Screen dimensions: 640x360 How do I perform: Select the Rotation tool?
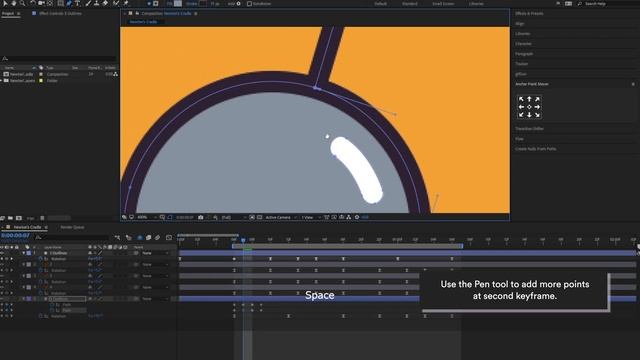[x=32, y=3]
